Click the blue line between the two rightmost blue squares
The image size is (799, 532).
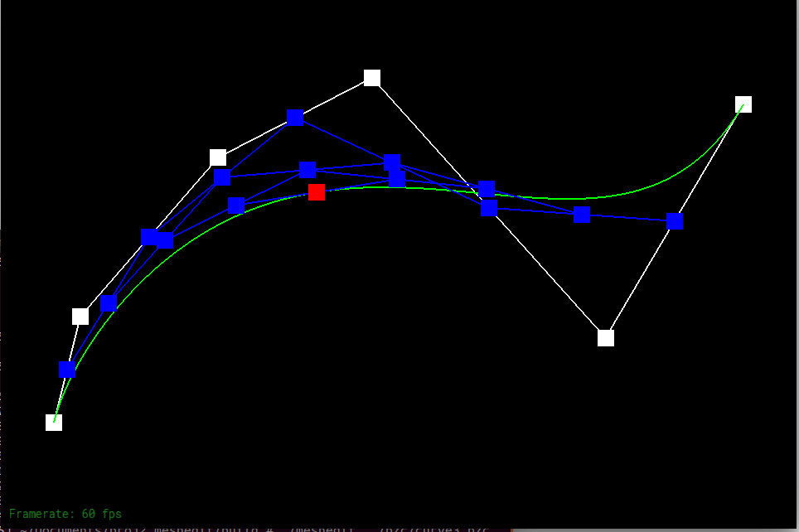pos(627,218)
